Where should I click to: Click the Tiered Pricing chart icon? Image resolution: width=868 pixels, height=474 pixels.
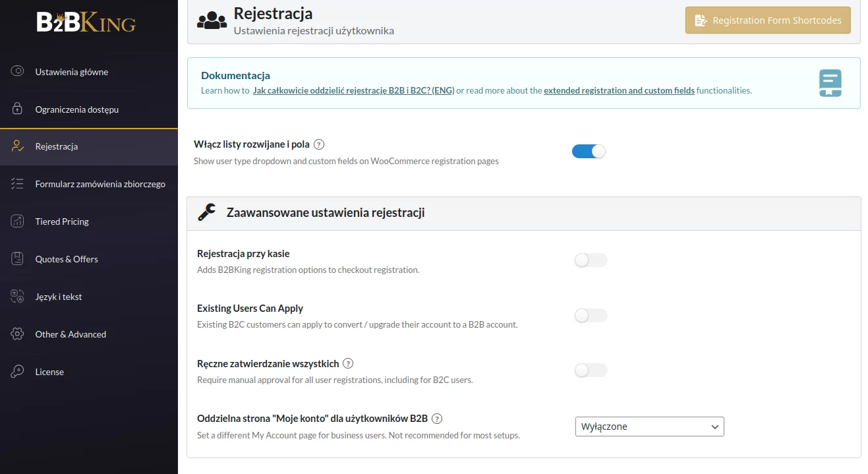[18, 222]
